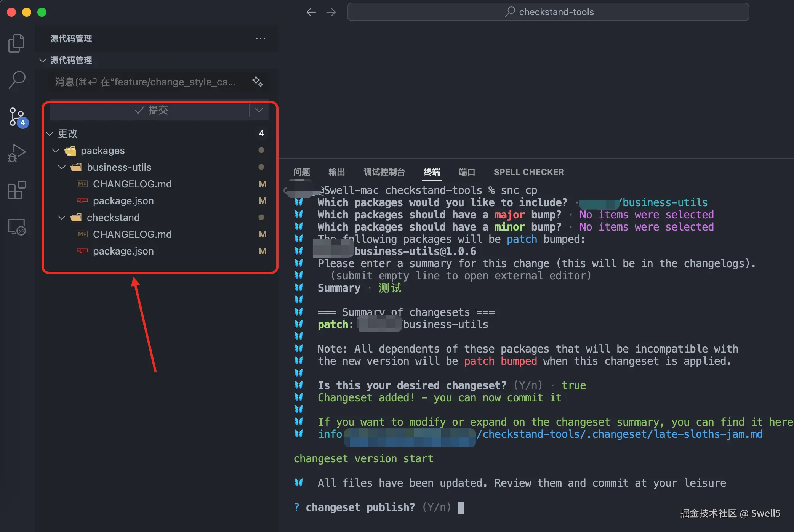
Task: Go back with the left arrow
Action: (x=311, y=12)
